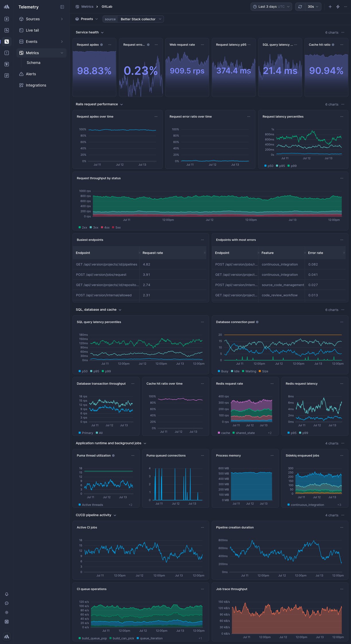Image resolution: width=351 pixels, height=644 pixels.
Task: Open Busiest endpoints table options menu
Action: coord(202,240)
